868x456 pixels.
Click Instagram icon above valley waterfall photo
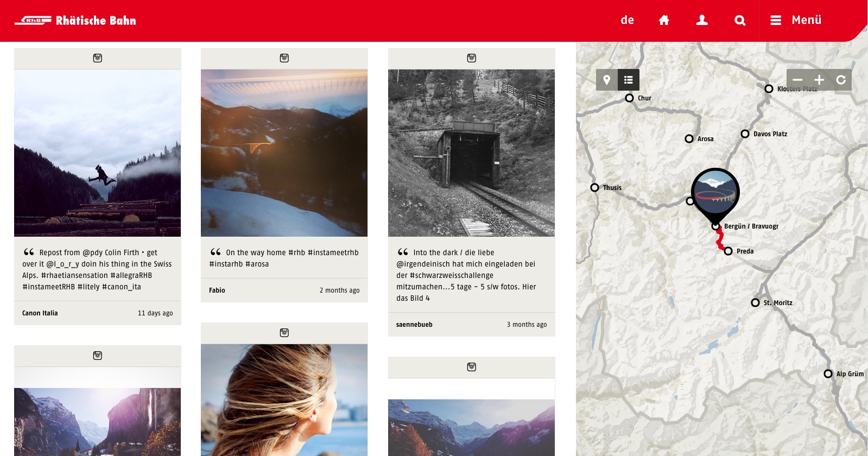98,356
